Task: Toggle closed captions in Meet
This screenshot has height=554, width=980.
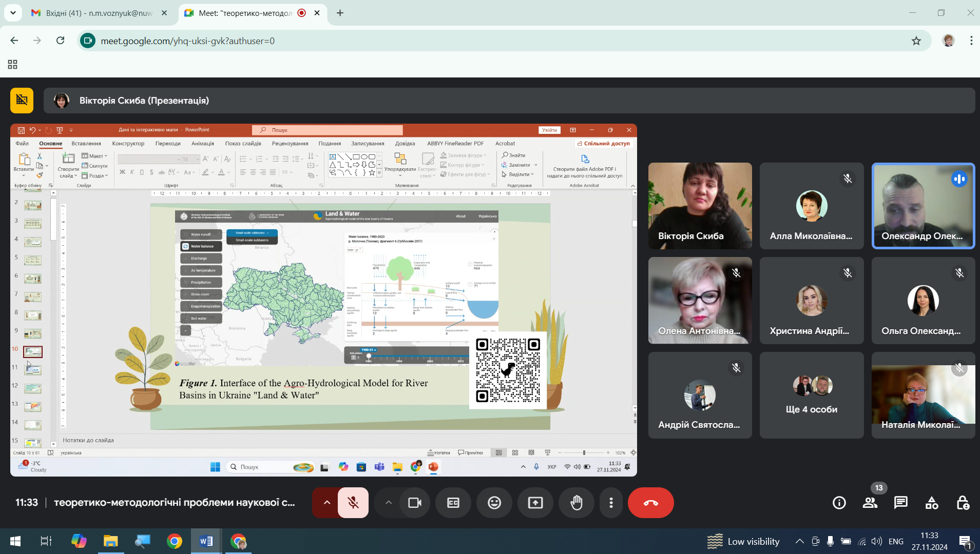Action: tap(453, 503)
